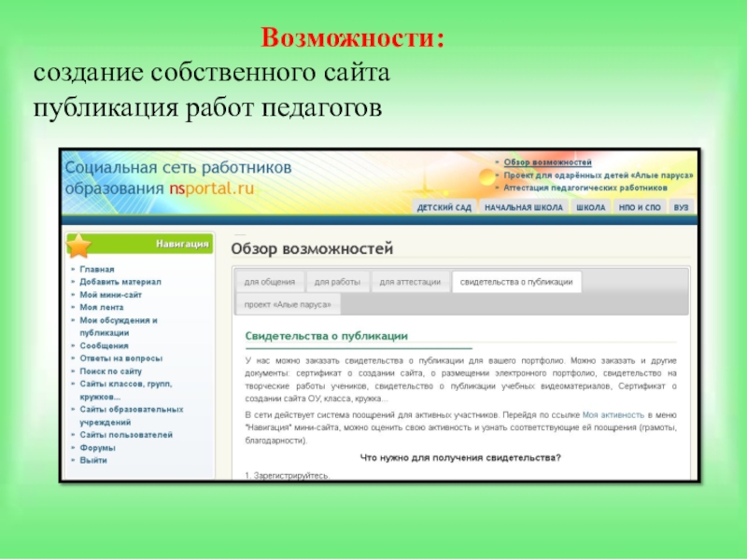747x560 pixels.
Task: Click the 1. Зарегистрируйтесь list item
Action: tap(288, 475)
